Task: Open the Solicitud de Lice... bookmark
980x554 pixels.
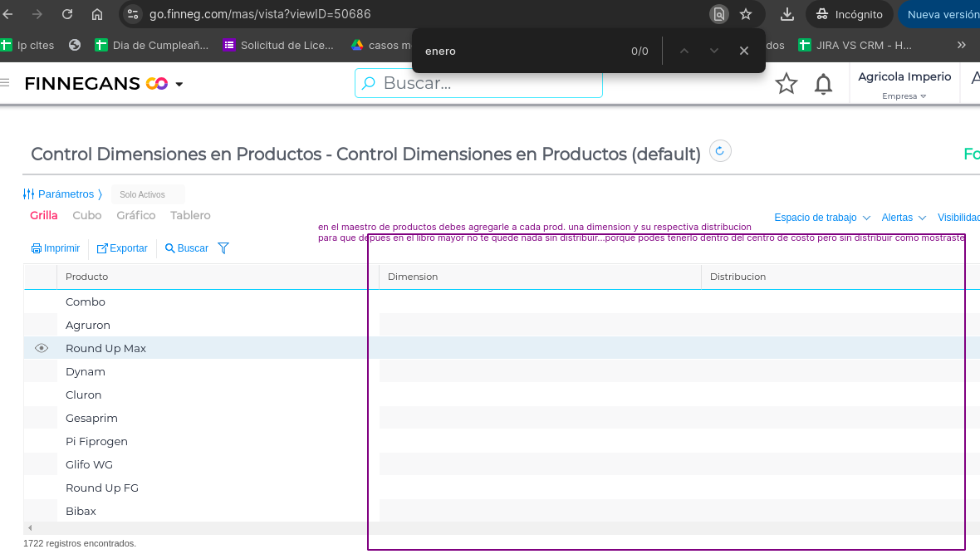Action: 278,45
